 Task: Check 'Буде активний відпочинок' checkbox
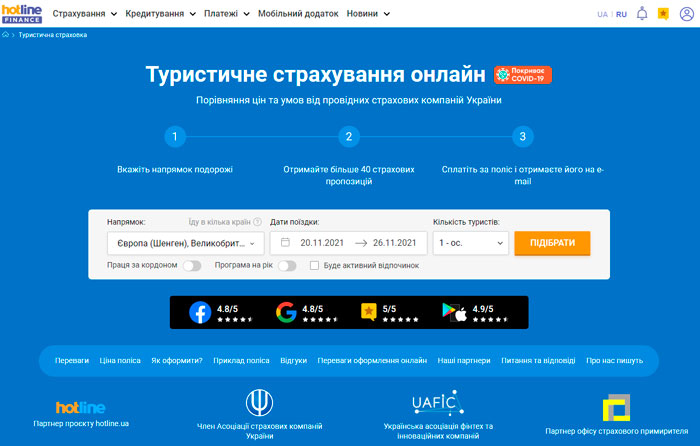point(315,266)
